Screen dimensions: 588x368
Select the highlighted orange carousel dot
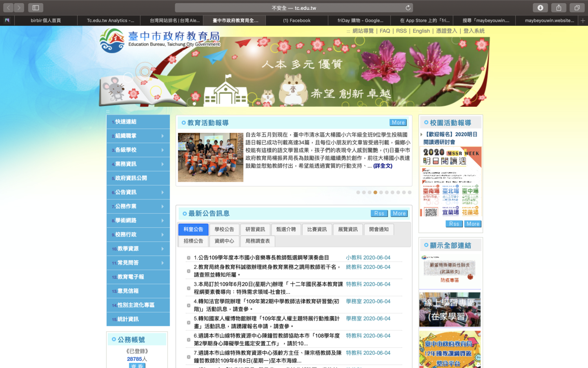(375, 192)
